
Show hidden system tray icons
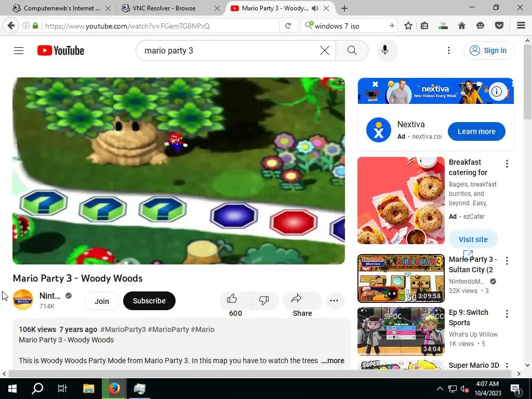pyautogui.click(x=440, y=389)
